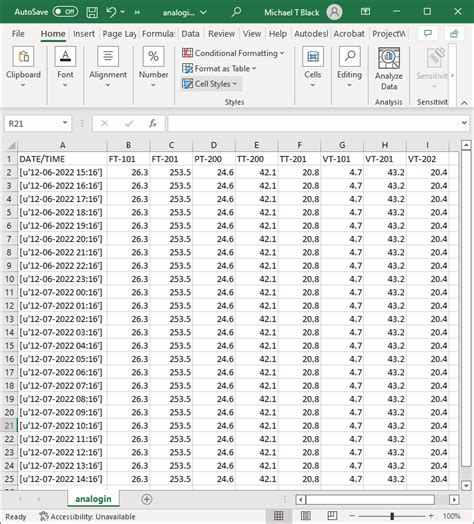Click the zoom slider handle
This screenshot has height=524, width=474.
tap(392, 516)
